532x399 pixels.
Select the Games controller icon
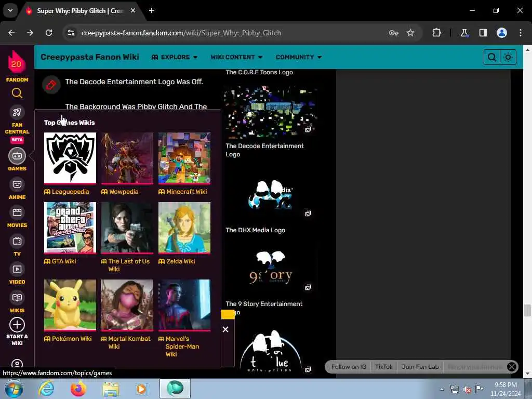[x=17, y=156]
